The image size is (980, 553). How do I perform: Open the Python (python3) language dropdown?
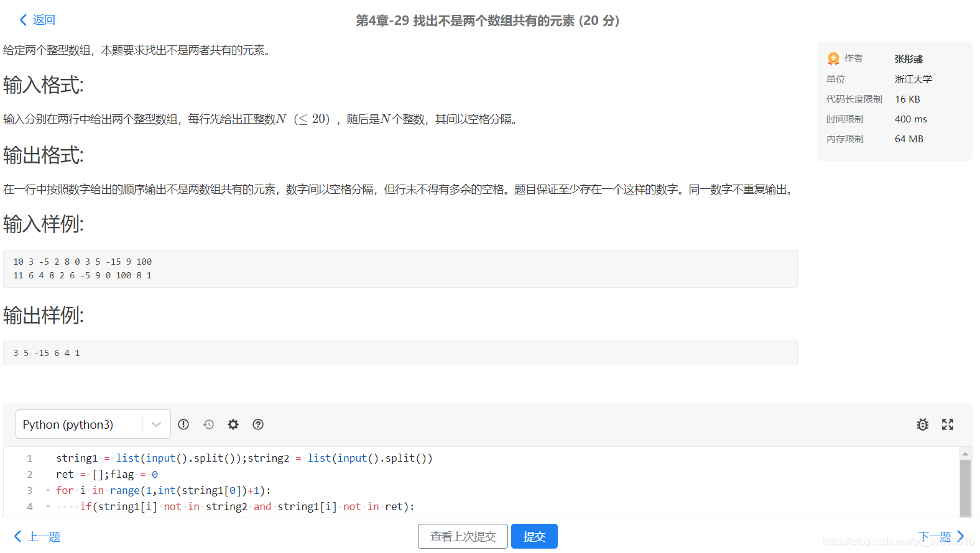(x=93, y=424)
